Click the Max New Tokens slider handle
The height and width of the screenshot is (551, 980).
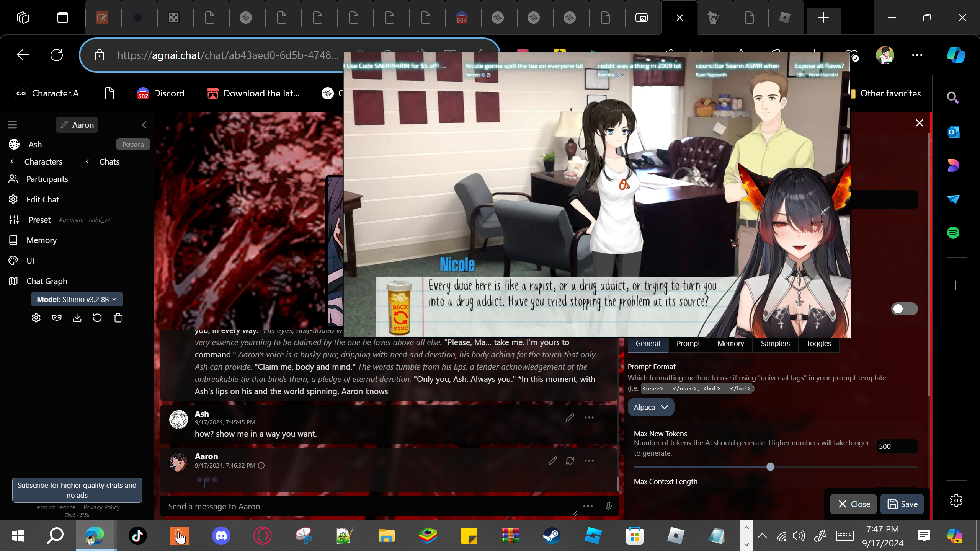pos(770,467)
